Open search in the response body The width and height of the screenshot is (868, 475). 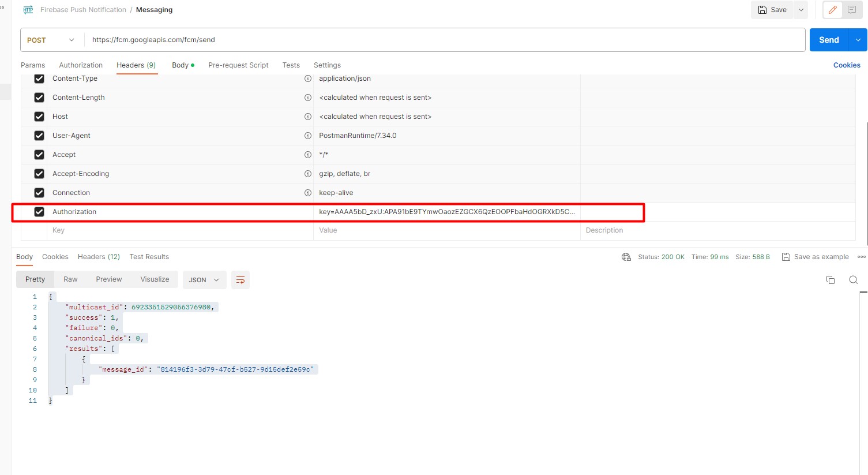(853, 280)
